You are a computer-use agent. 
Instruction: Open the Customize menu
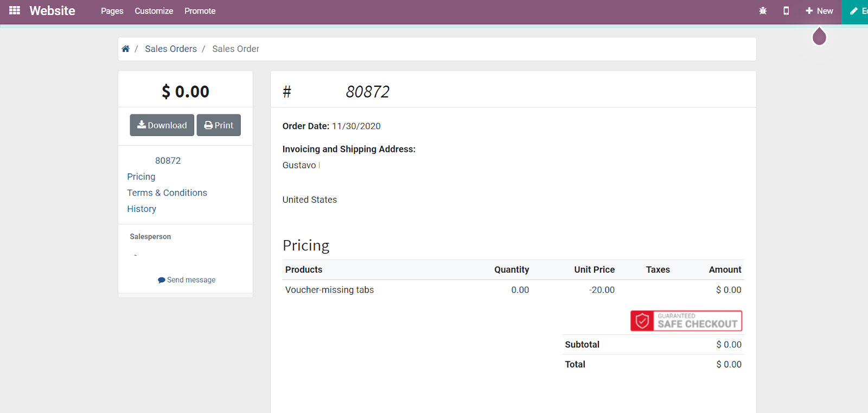(154, 11)
